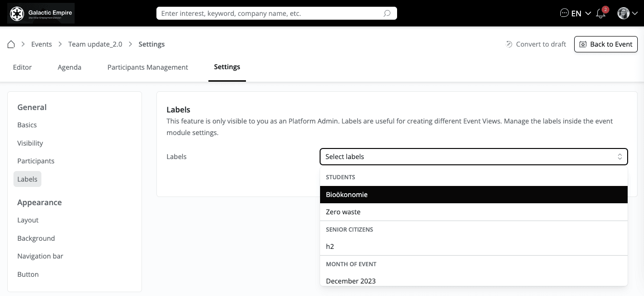
Task: Switch to the Editor tab
Action: point(22,67)
